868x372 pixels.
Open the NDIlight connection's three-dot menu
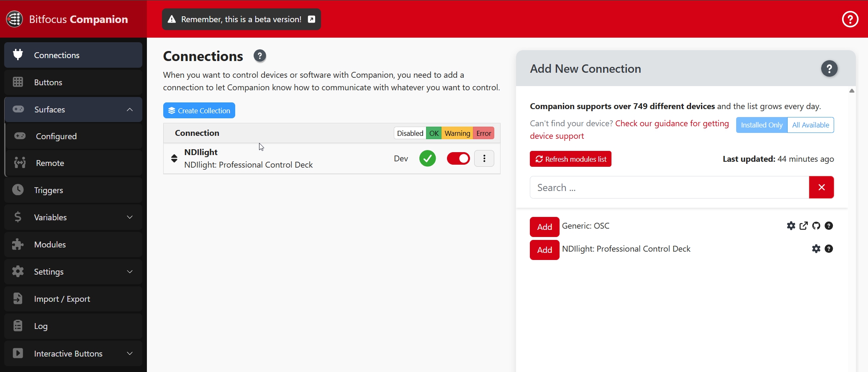tap(484, 158)
